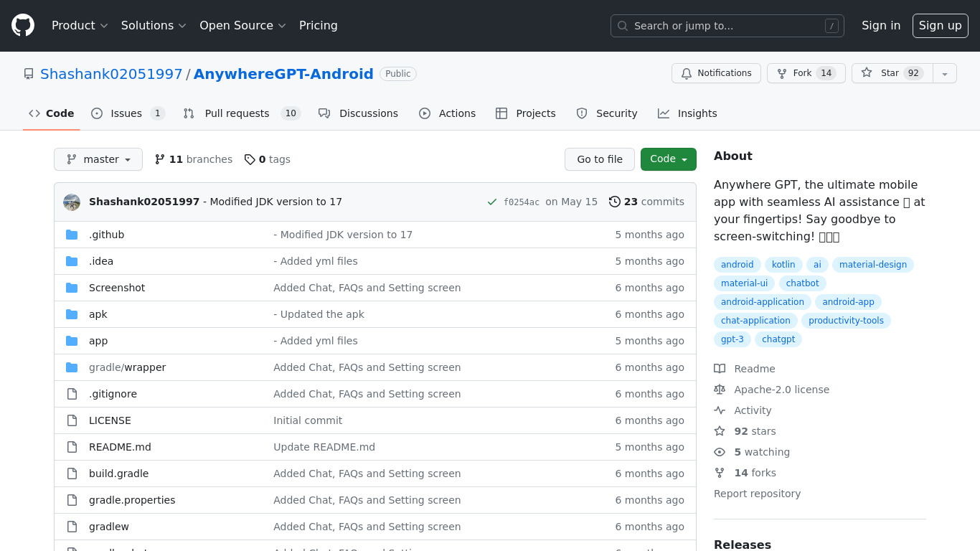Screen dimensions: 980x551
Task: Open the Actions tab
Action: (x=447, y=113)
